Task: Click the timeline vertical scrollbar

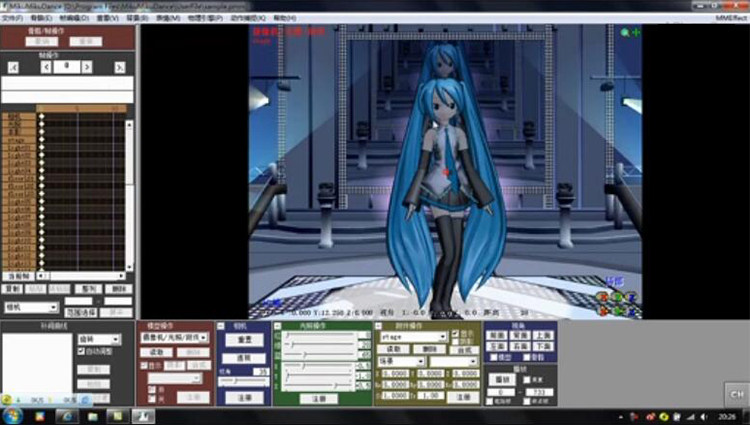Action: pos(129,196)
